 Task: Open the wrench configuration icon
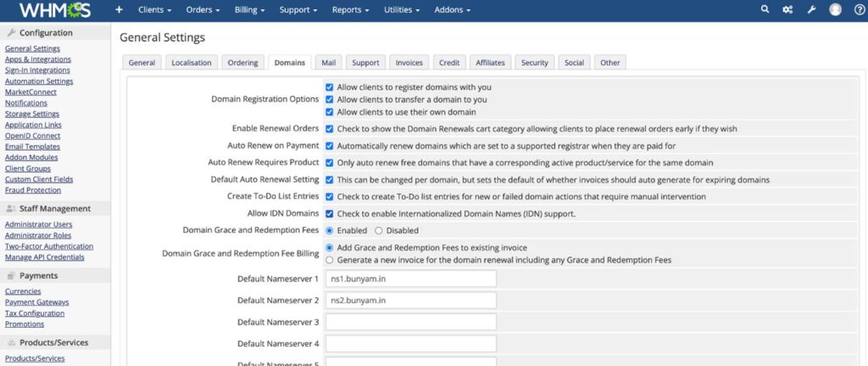tap(811, 10)
